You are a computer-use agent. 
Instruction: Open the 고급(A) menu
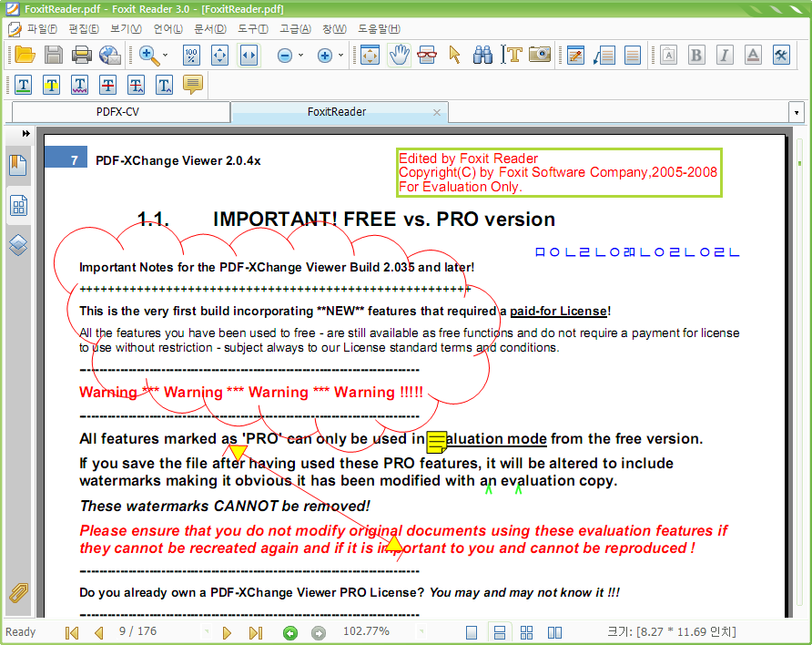(x=295, y=29)
